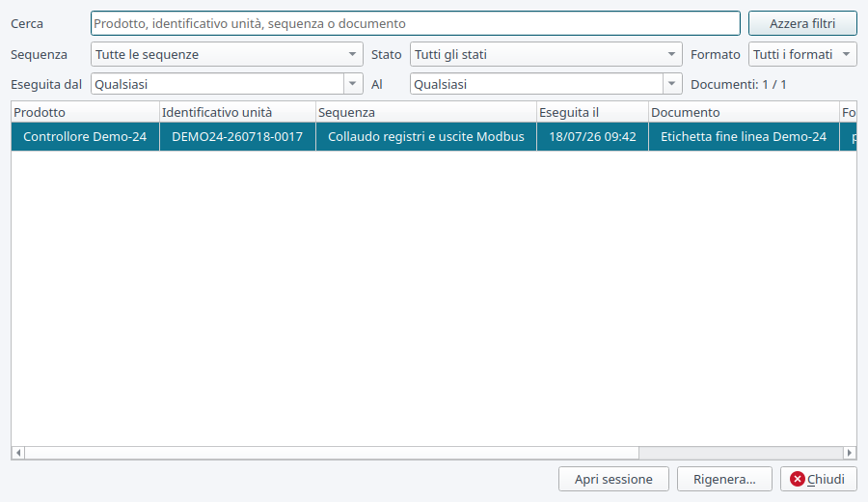Reset filters with Azzera filtri button

pyautogui.click(x=802, y=23)
